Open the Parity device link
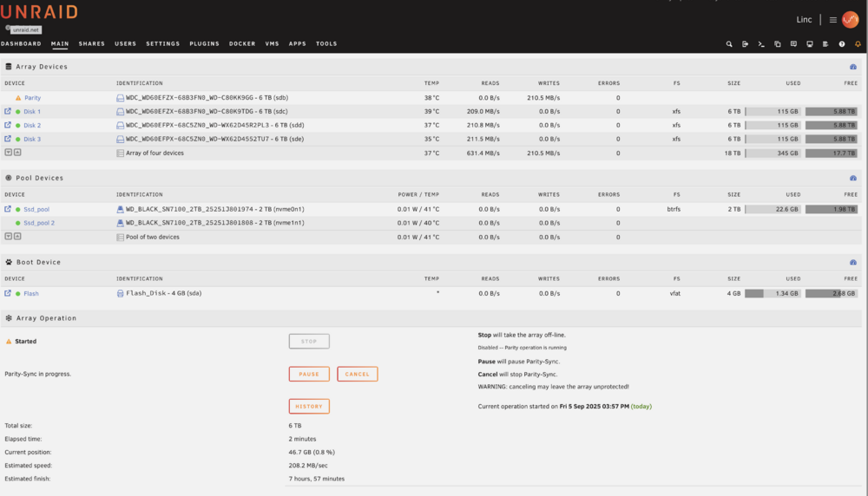The height and width of the screenshot is (496, 868). point(33,98)
